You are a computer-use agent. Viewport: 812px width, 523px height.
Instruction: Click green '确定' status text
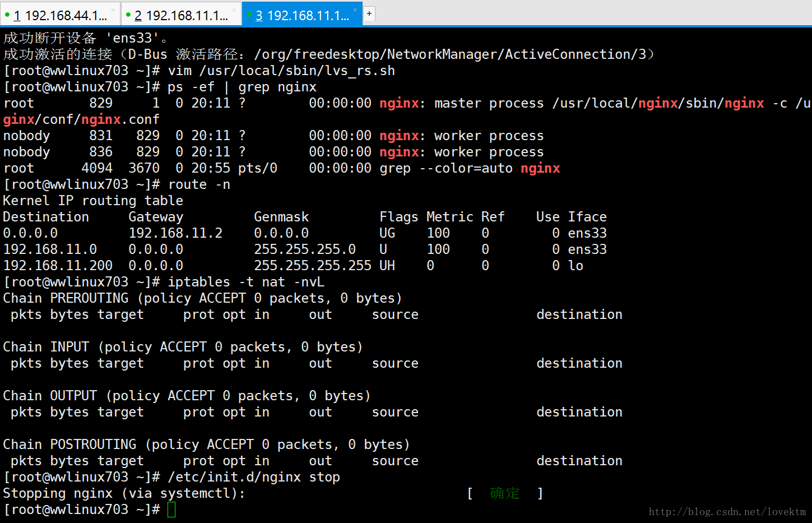(504, 493)
